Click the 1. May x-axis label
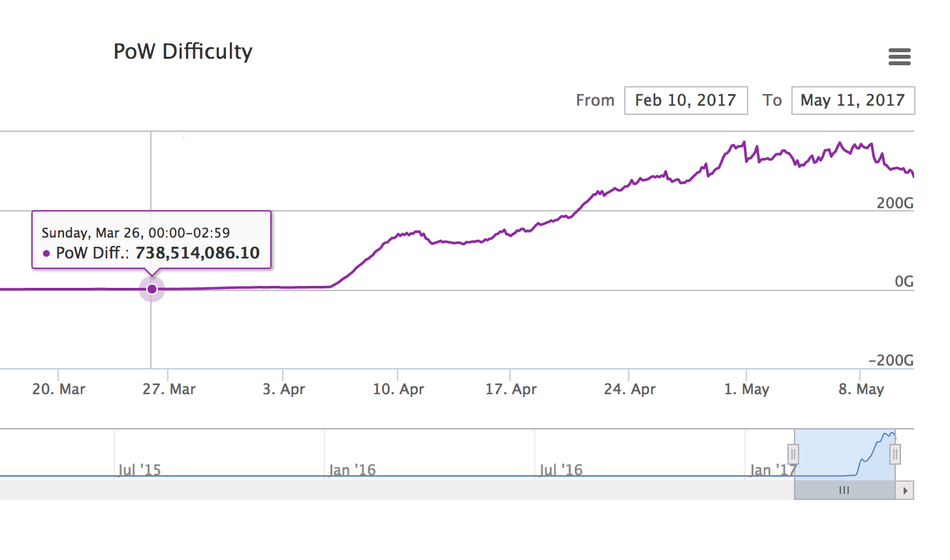This screenshot has height=560, width=950. pos(746,390)
